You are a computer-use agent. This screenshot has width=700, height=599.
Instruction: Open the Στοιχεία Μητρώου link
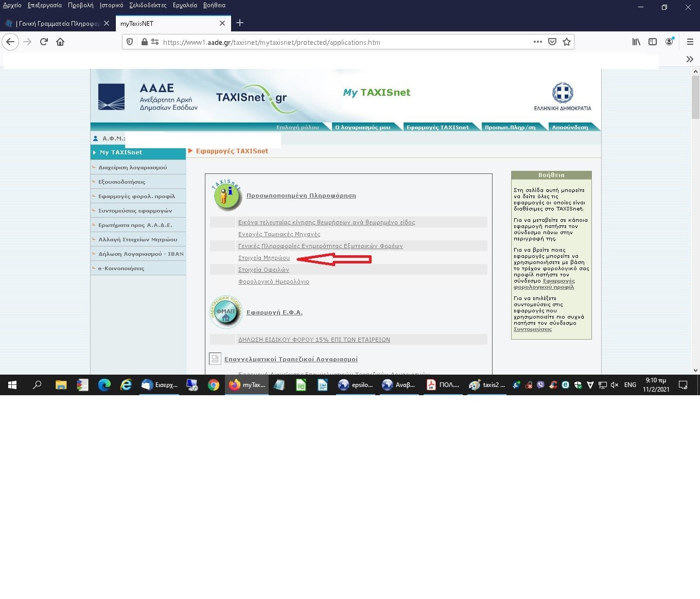point(264,258)
